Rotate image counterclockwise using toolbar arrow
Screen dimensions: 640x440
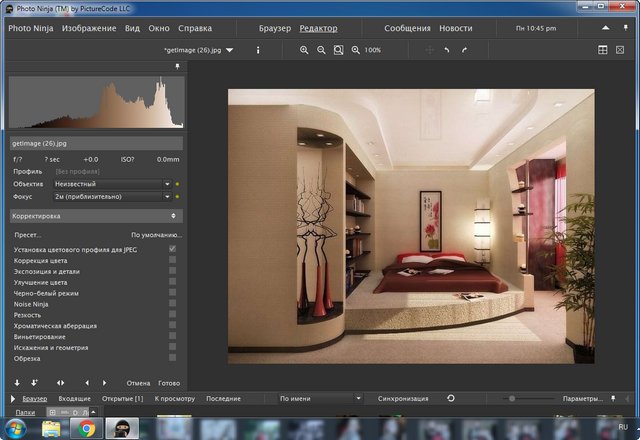tap(447, 49)
